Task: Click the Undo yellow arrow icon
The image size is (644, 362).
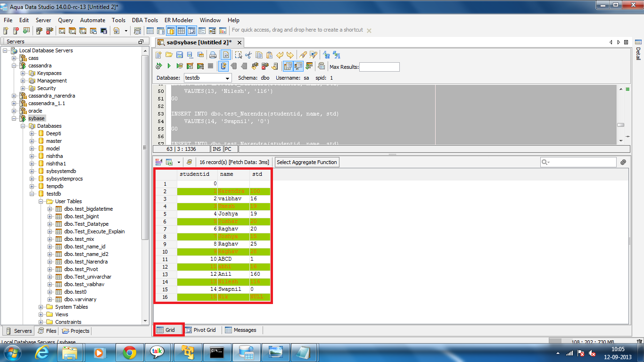Action: (x=280, y=55)
